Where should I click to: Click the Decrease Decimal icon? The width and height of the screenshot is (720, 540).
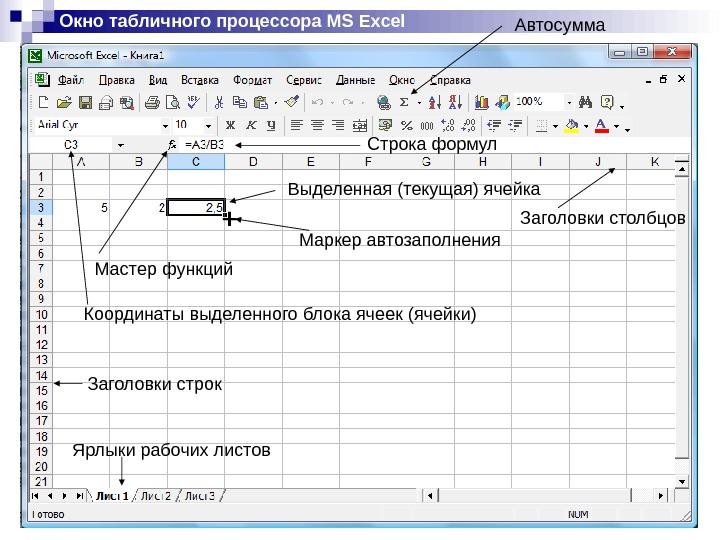coord(468,125)
